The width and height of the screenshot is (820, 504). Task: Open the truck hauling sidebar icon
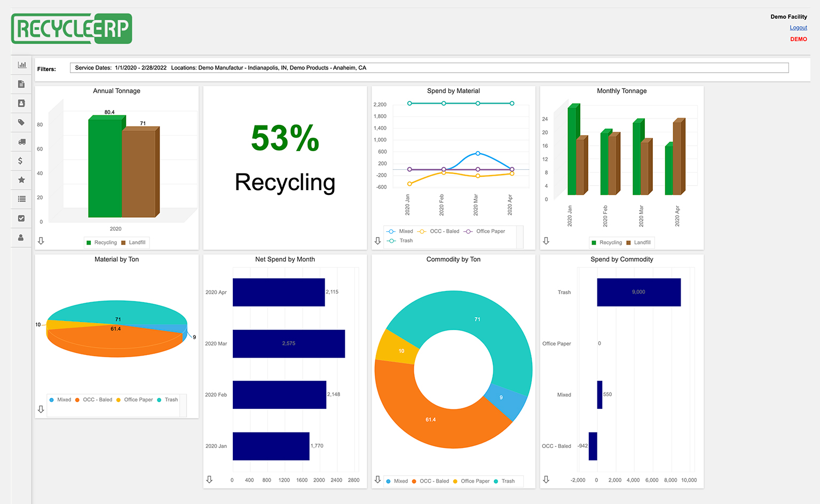pos(22,142)
